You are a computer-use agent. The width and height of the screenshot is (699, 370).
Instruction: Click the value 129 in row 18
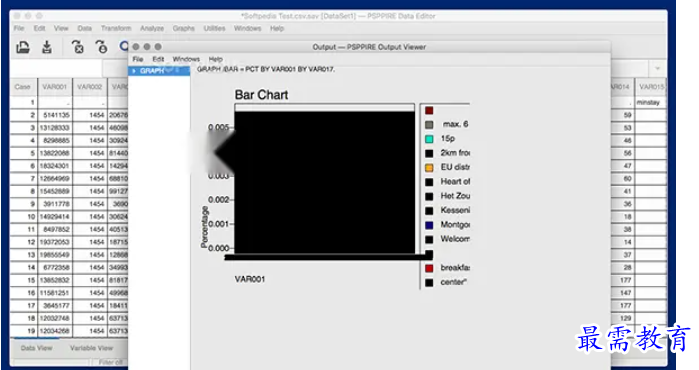tap(622, 318)
